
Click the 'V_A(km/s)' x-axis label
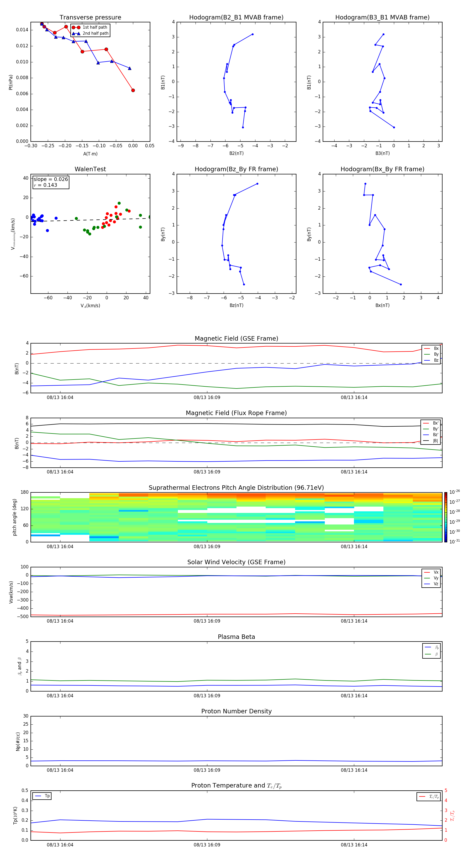[x=90, y=306]
